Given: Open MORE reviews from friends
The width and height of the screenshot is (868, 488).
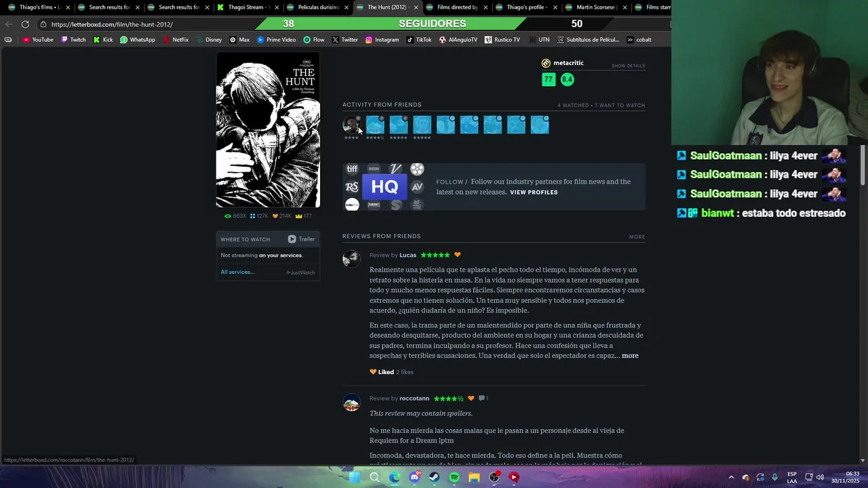Looking at the screenshot, I should 637,237.
